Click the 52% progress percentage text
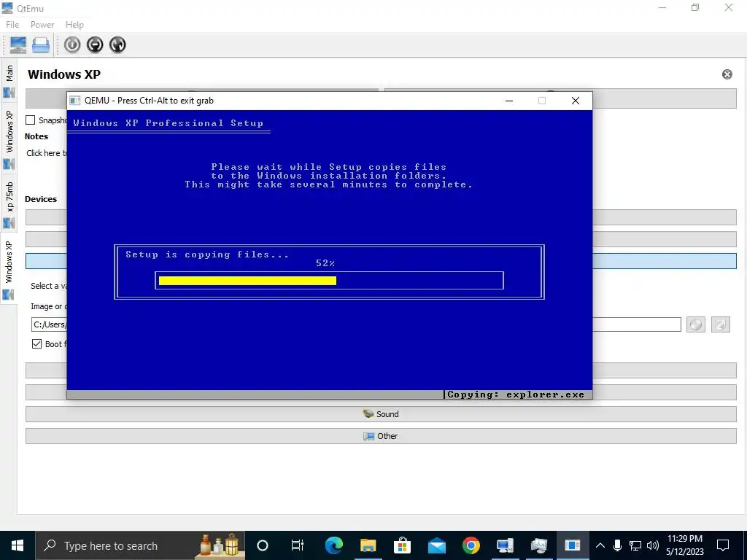Screen dimensions: 747x560 tap(325, 263)
